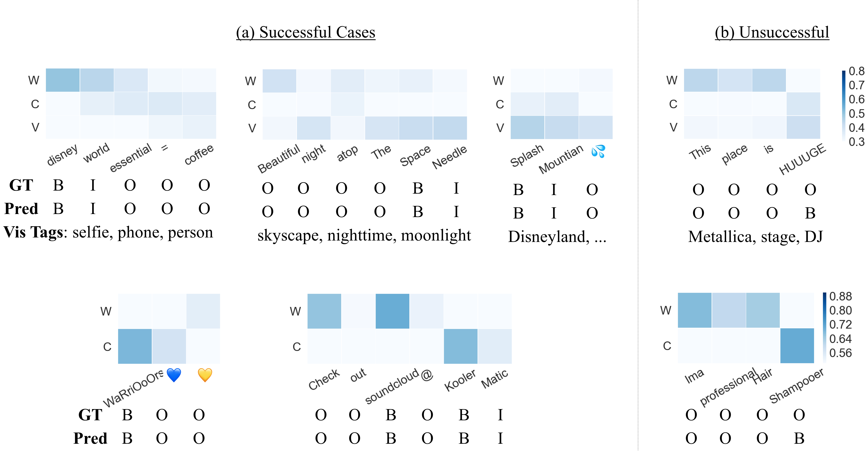The width and height of the screenshot is (868, 458).
Task: Click the '@' token label
Action: click(427, 374)
